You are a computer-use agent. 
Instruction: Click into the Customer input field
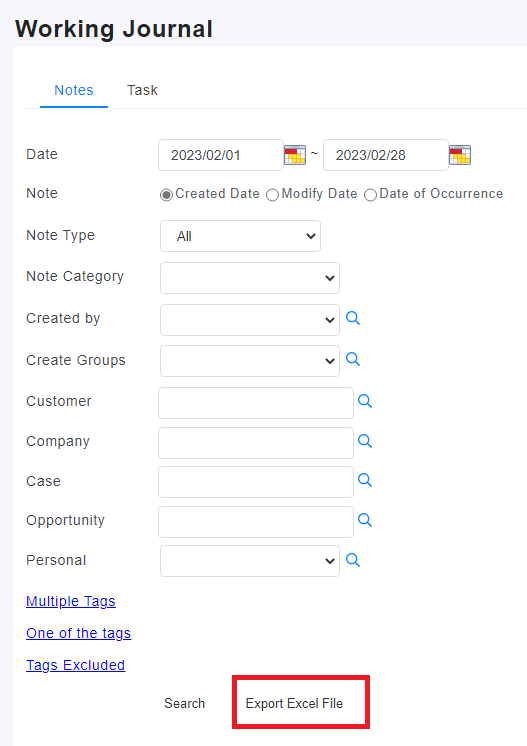(x=256, y=403)
